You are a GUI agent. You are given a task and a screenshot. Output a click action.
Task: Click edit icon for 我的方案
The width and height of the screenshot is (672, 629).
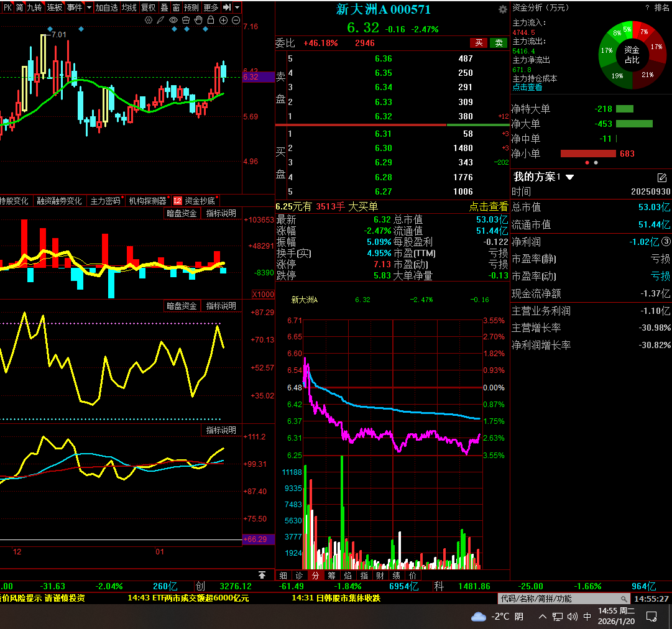click(x=661, y=177)
